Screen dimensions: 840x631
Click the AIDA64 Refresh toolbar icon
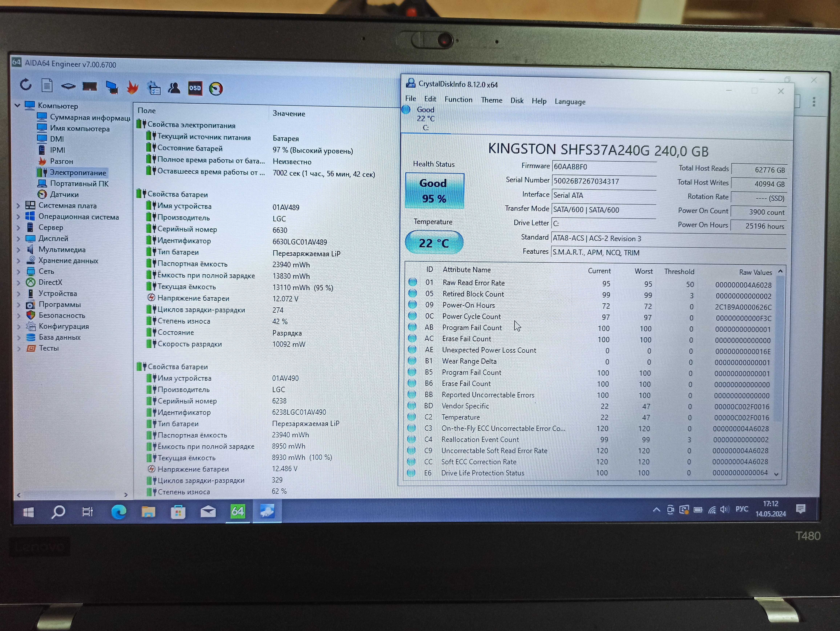coord(26,84)
